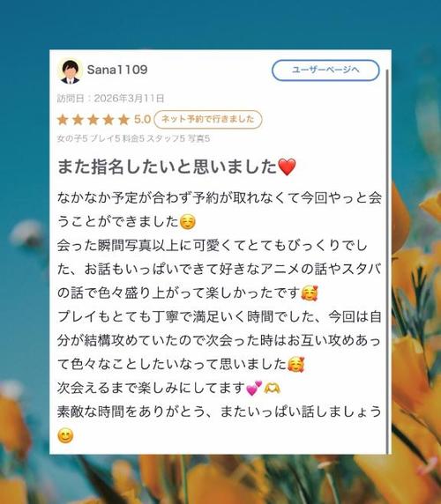Image resolution: width=441 pixels, height=504 pixels.
Task: Click the third rating star
Action: 93,120
